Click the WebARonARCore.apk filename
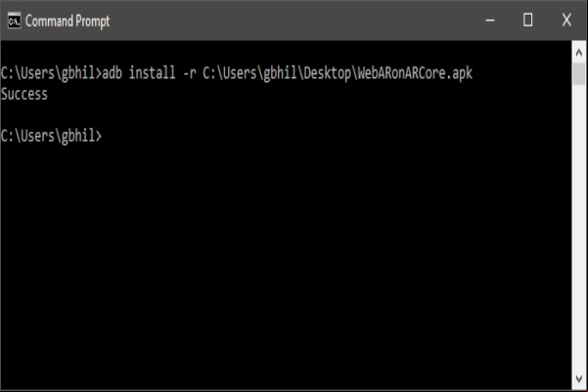 coord(415,73)
